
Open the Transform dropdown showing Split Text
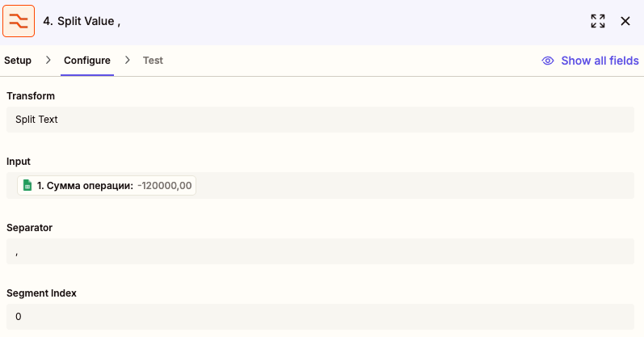320,120
